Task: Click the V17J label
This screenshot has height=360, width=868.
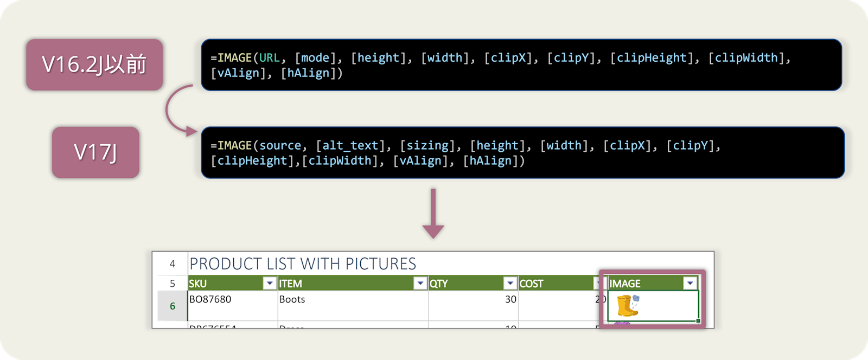Action: click(95, 152)
